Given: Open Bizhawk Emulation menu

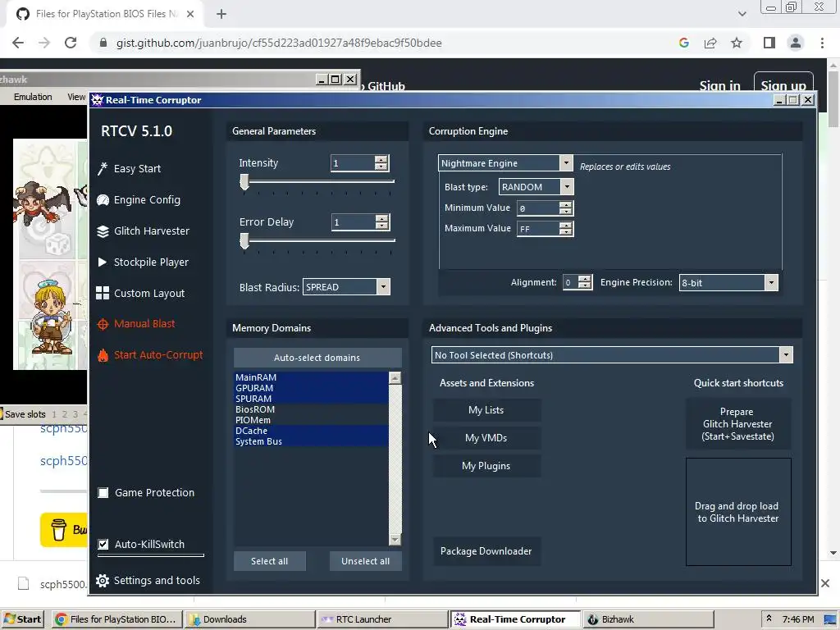Looking at the screenshot, I should click(x=33, y=97).
